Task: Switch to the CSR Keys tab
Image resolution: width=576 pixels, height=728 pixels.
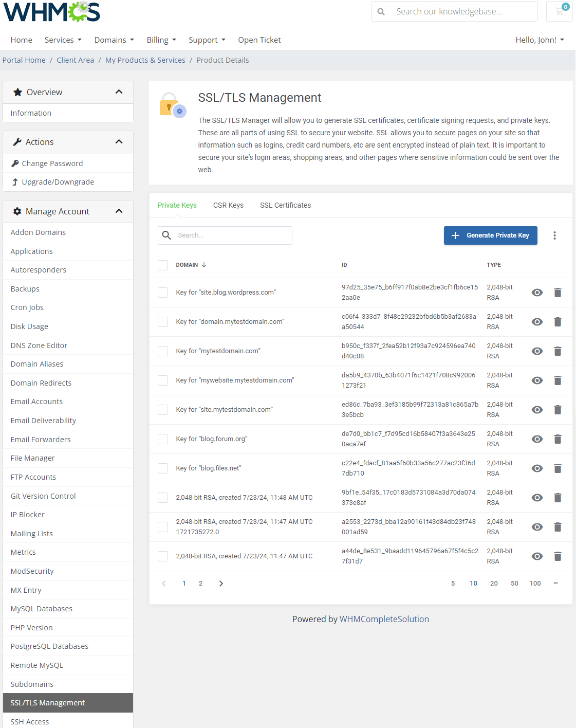Action: coord(229,205)
